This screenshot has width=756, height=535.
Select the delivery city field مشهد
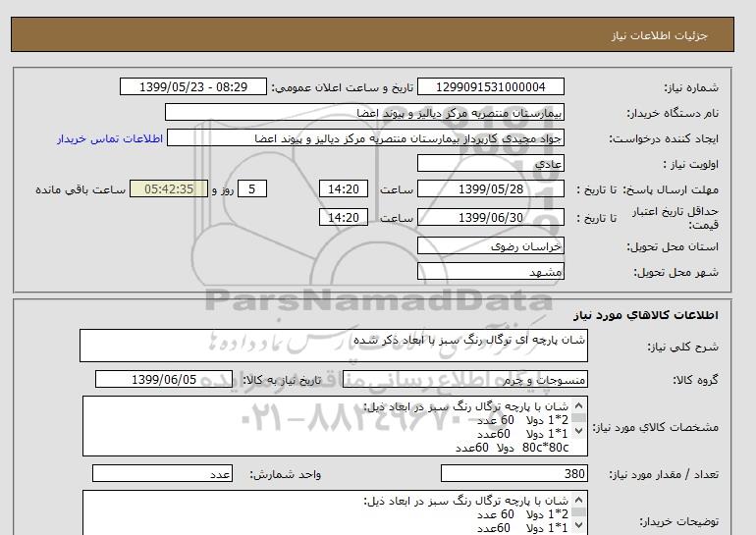click(x=490, y=271)
